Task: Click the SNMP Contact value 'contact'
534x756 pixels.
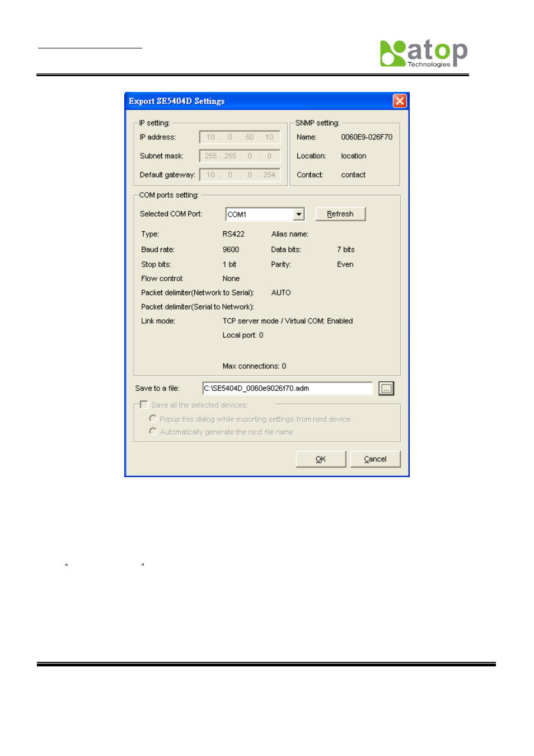Action: [x=353, y=175]
